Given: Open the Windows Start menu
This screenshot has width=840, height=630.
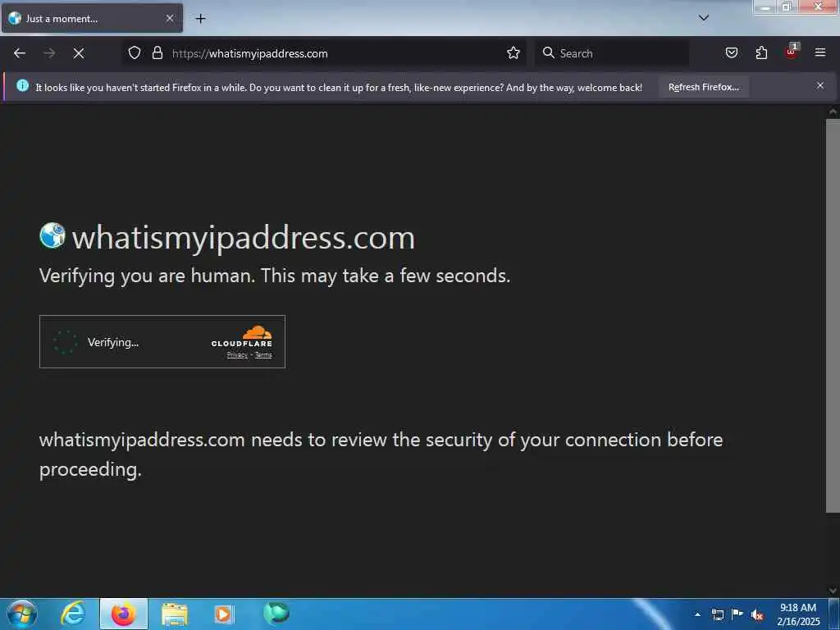Looking at the screenshot, I should pyautogui.click(x=21, y=614).
